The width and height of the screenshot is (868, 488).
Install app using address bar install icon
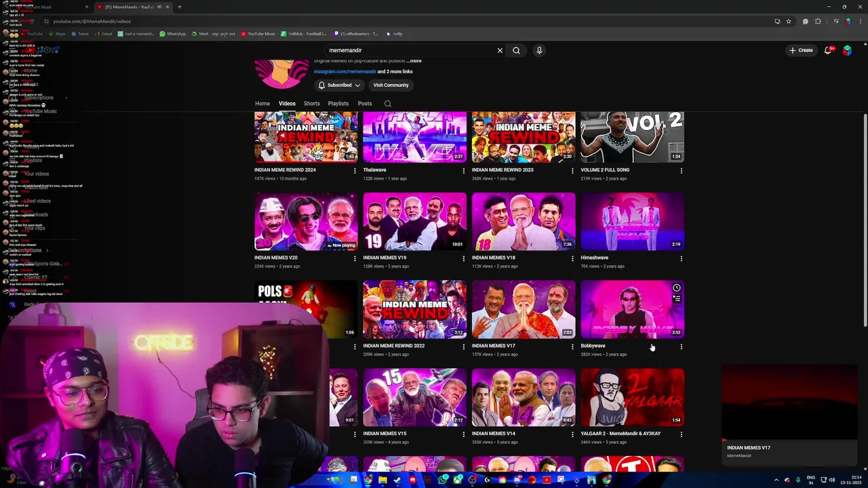point(777,21)
